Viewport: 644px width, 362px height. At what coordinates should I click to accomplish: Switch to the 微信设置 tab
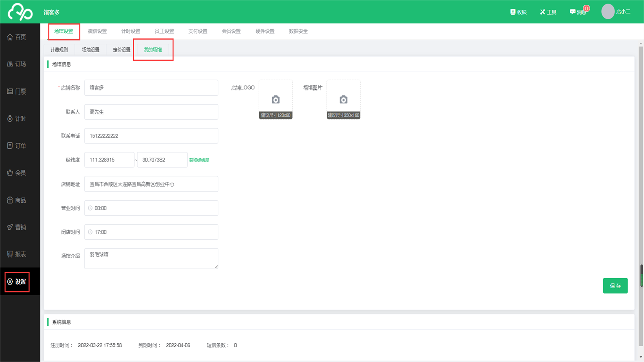click(97, 31)
